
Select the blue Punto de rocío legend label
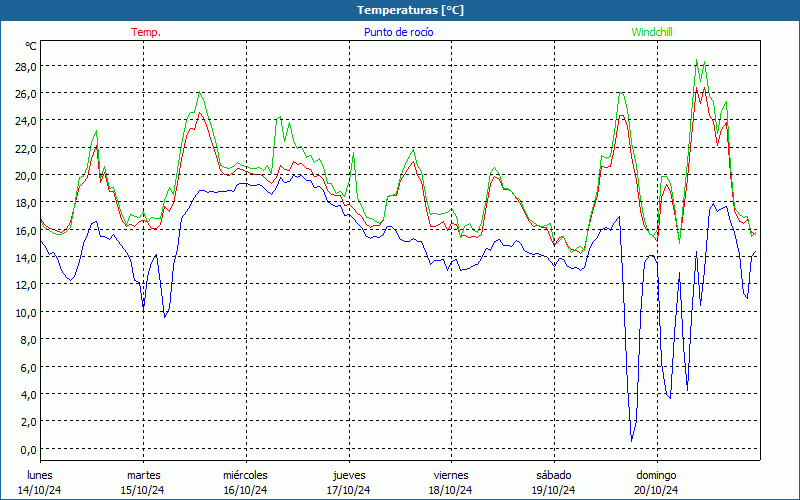pos(398,32)
